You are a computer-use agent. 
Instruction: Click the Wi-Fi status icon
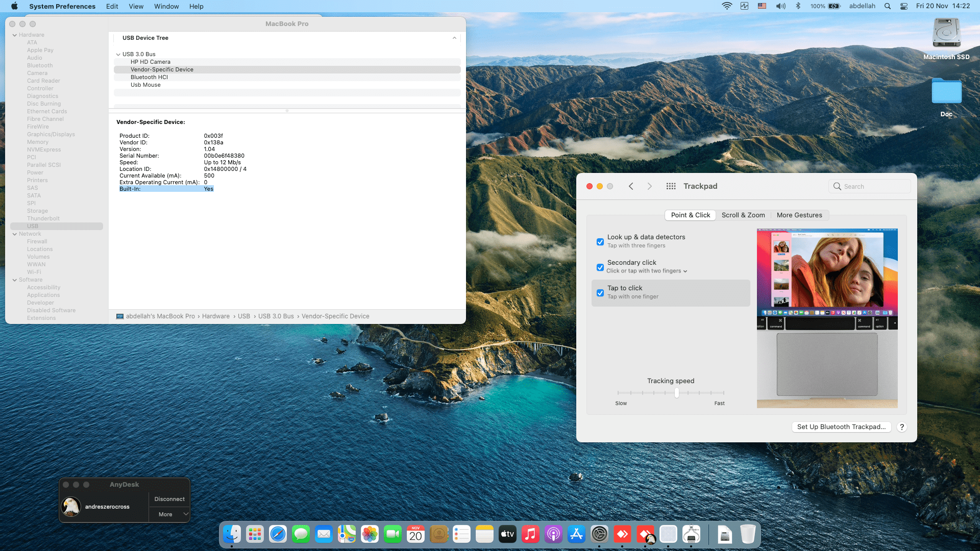tap(727, 6)
